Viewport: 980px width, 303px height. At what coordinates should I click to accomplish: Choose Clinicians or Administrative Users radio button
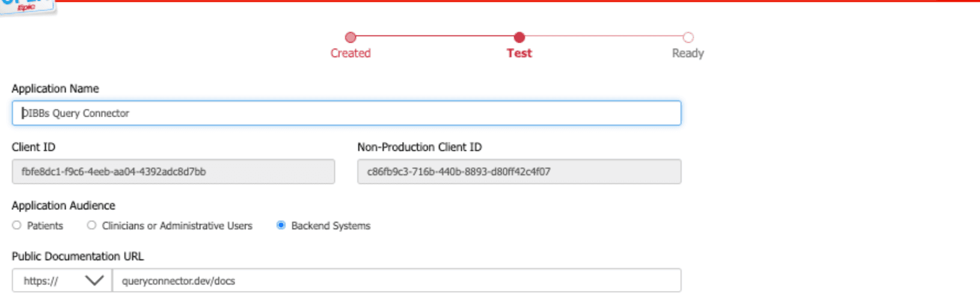(91, 225)
